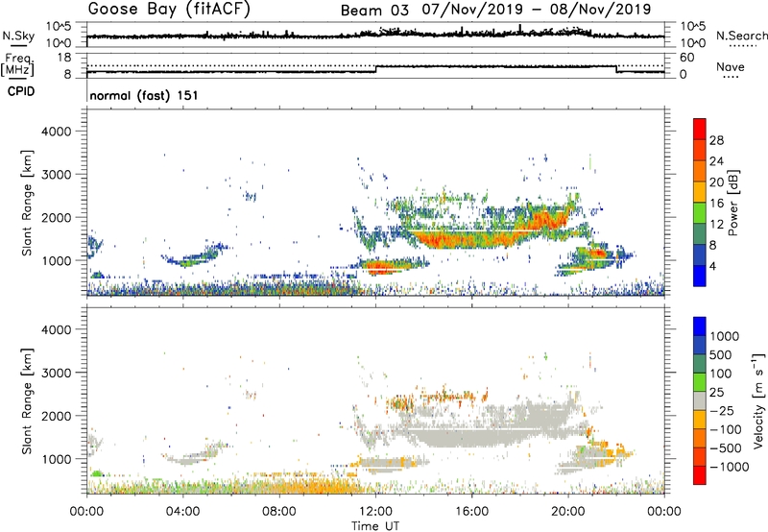
Task: Click the solid line sample under N.Sky
Action: point(18,45)
